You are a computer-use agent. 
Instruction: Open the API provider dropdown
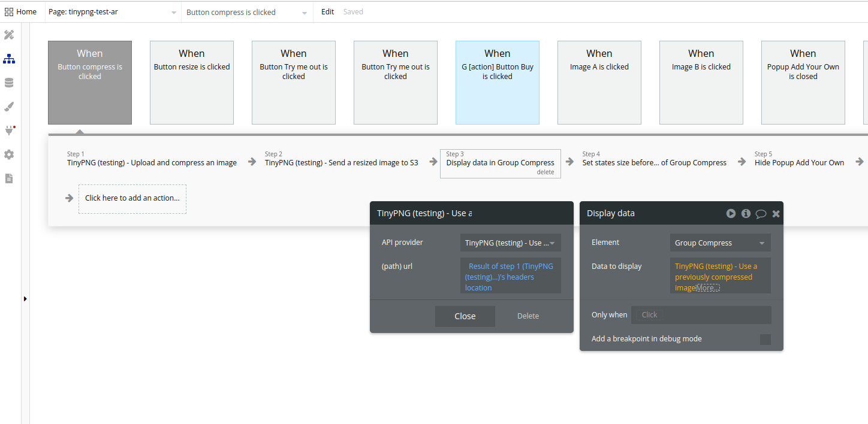tap(511, 243)
